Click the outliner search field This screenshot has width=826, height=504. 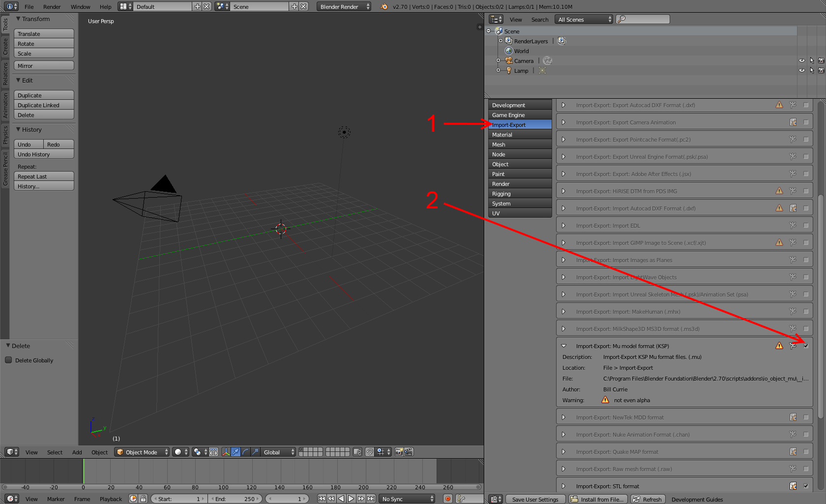pyautogui.click(x=643, y=19)
